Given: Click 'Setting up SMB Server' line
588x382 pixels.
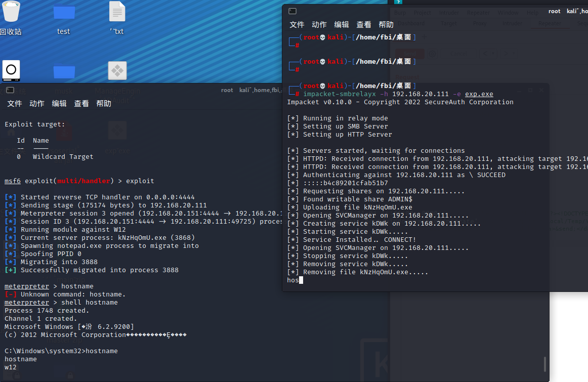Looking at the screenshot, I should [338, 126].
